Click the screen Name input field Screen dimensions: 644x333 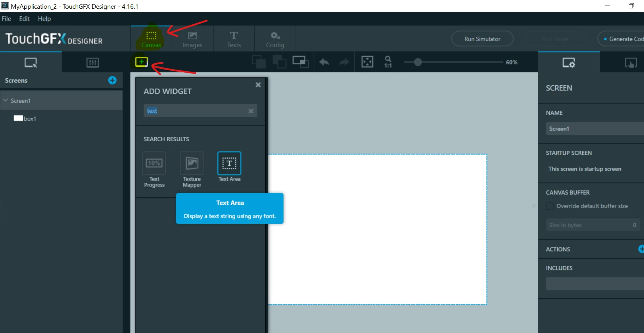click(x=595, y=129)
